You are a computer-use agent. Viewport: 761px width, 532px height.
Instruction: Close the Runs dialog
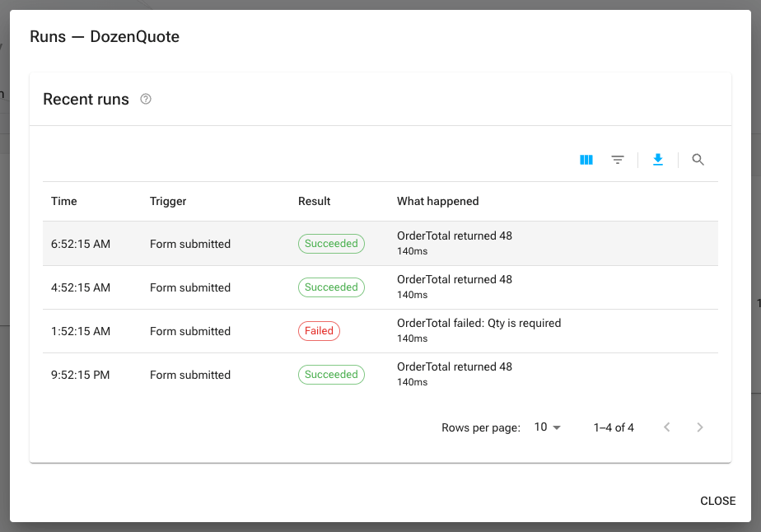click(718, 501)
